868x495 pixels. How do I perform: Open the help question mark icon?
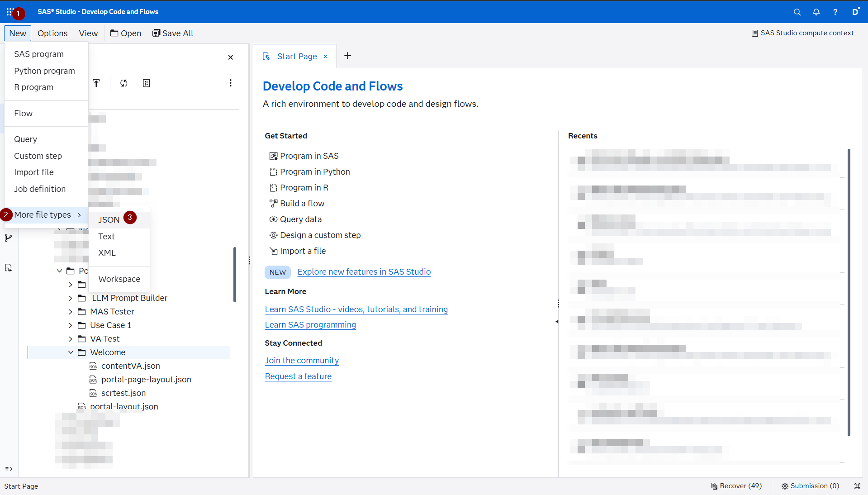(835, 12)
